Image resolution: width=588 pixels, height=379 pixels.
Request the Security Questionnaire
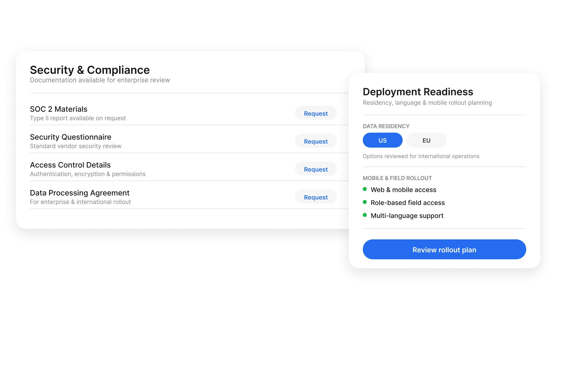316,141
